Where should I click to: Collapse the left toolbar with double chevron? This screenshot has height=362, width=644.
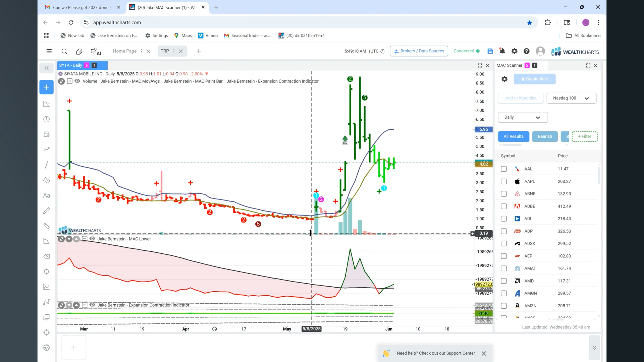(x=47, y=68)
